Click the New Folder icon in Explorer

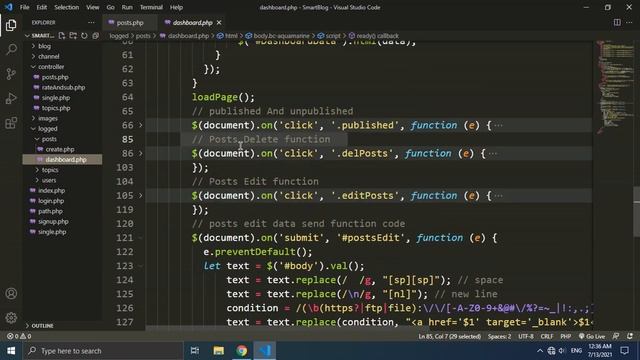(x=73, y=36)
